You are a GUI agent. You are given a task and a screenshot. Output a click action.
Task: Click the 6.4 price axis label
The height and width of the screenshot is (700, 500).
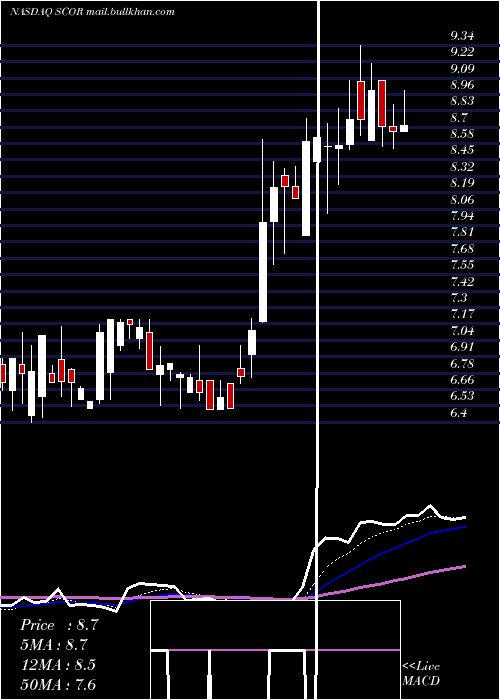click(459, 412)
